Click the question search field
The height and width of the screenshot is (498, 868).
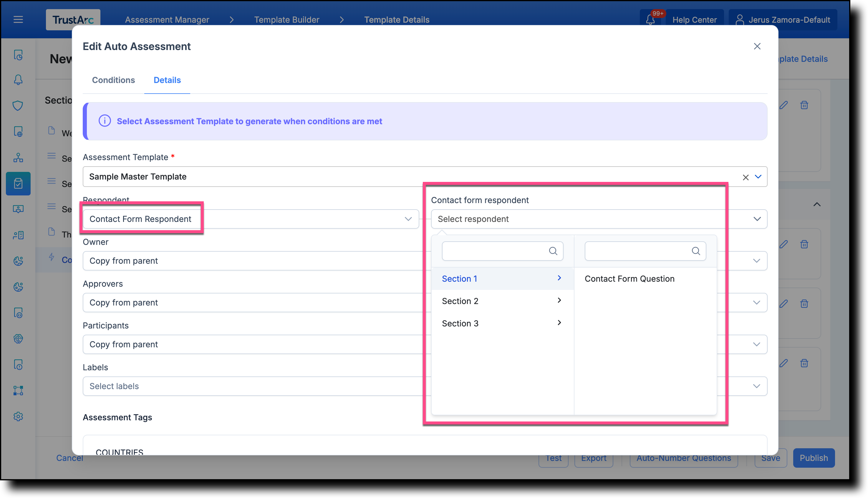coord(645,251)
